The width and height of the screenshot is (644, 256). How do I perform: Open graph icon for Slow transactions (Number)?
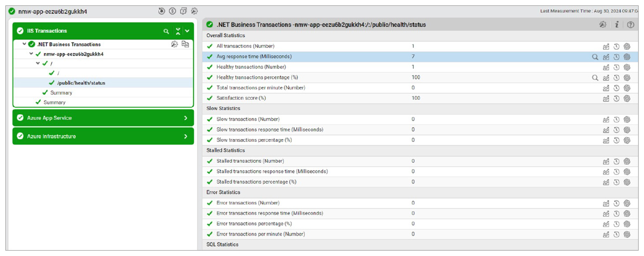tap(606, 120)
